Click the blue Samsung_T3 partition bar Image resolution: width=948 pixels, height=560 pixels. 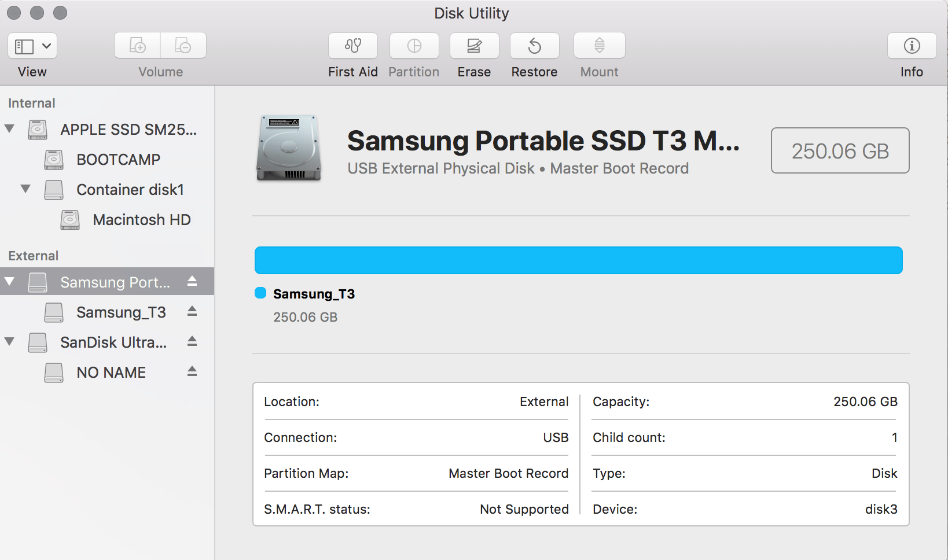pos(578,260)
